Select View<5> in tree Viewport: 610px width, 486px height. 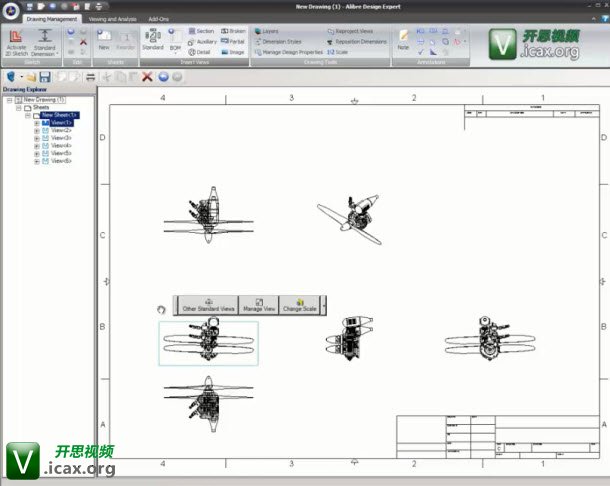click(61, 153)
